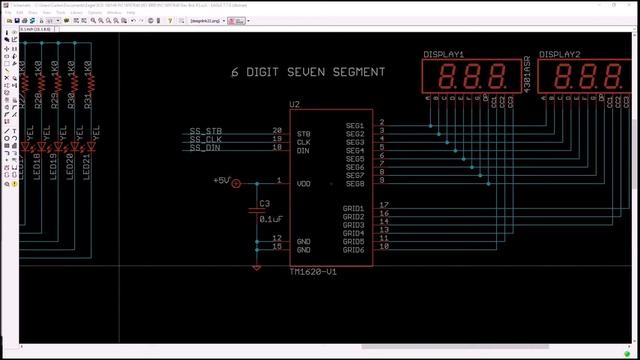This screenshot has height=360, width=640.
Task: Open the View menu
Action: (47, 13)
